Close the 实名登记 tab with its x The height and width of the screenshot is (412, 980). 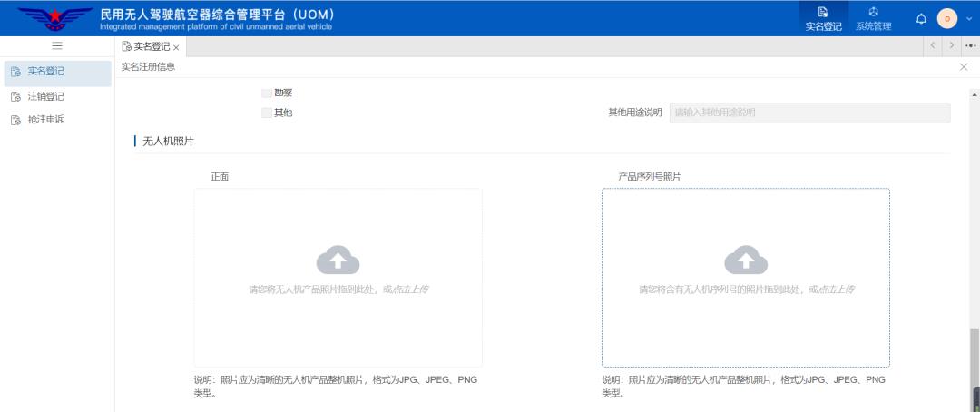point(176,47)
